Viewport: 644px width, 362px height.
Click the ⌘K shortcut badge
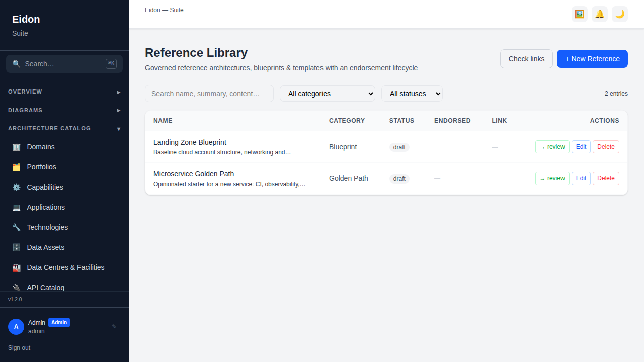(x=111, y=64)
